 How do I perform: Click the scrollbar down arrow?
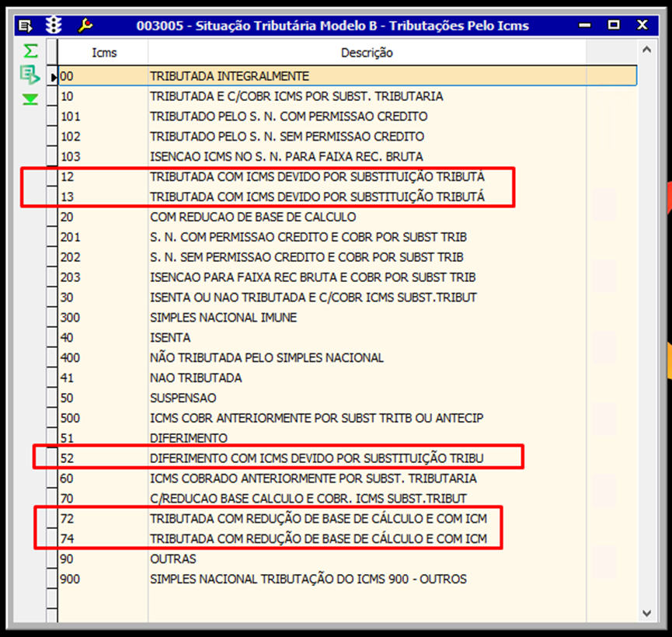click(646, 613)
